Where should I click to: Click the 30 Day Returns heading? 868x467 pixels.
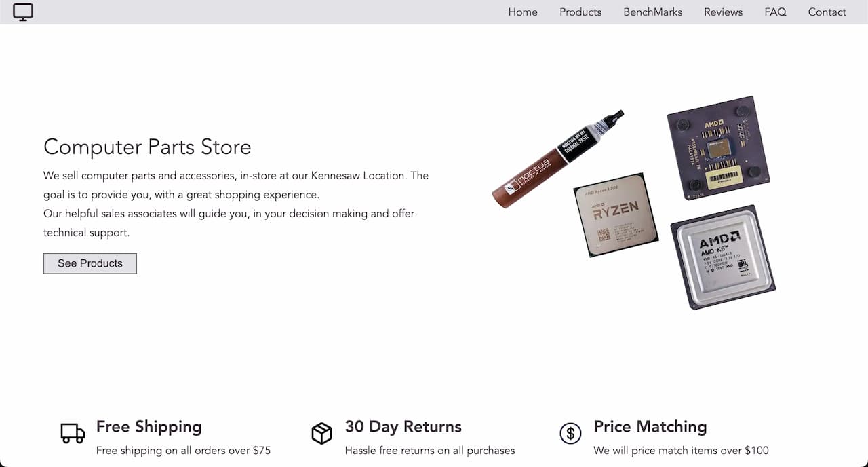(403, 426)
